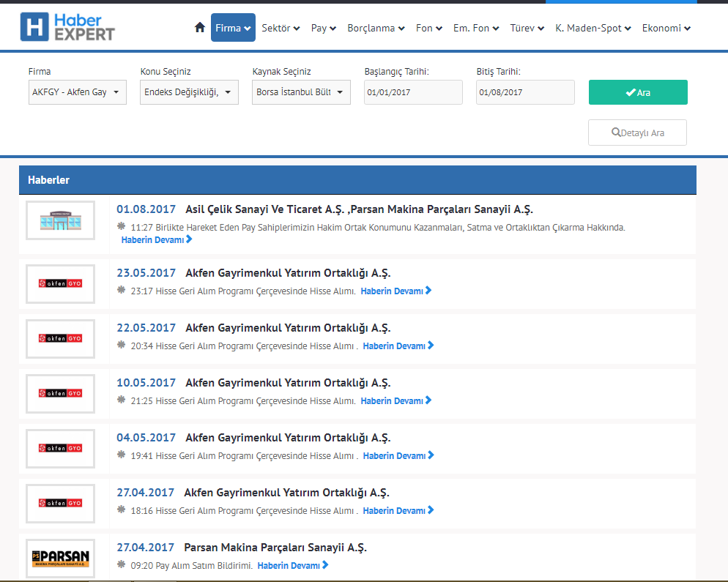
Task: Click the 04.05.2017 Akfen Gayrimenkul headline
Action: 288,438
